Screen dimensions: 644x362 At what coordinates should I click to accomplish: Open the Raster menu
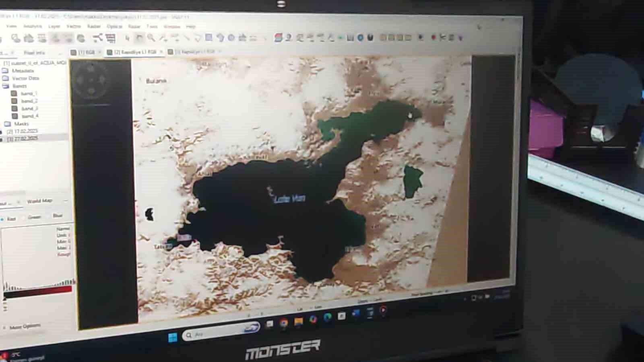coord(94,27)
